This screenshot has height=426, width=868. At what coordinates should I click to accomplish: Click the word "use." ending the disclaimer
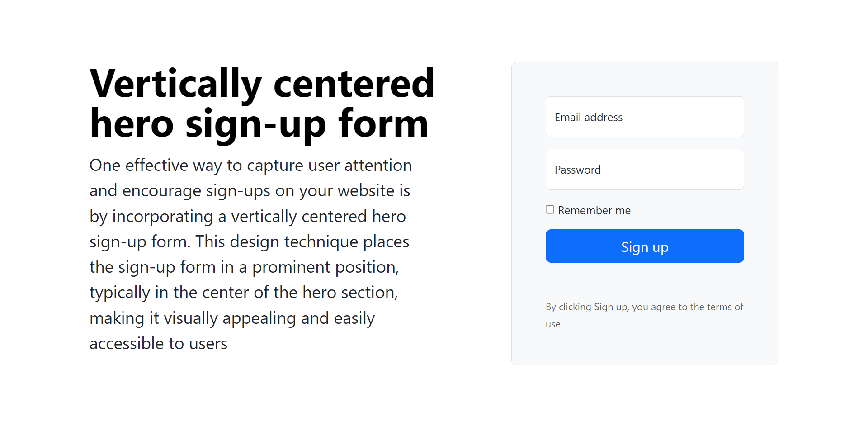(x=554, y=324)
